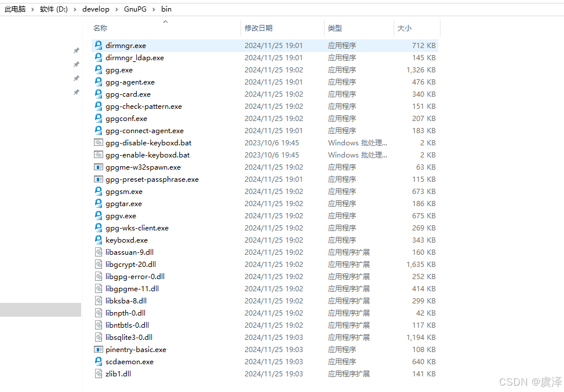Go to 此电脑 in the address bar
This screenshot has width=564, height=392.
pos(15,9)
